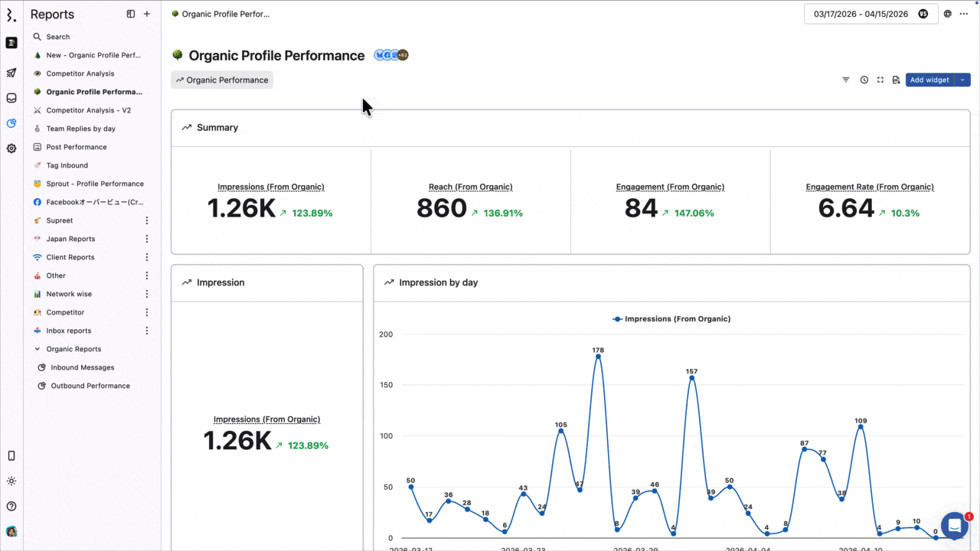Viewport: 980px width, 551px height.
Task: Open the filter icon in report toolbar
Action: coord(846,80)
